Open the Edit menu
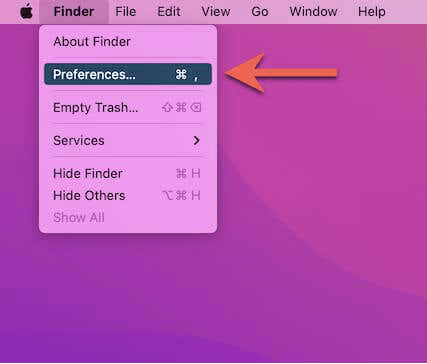 point(169,12)
